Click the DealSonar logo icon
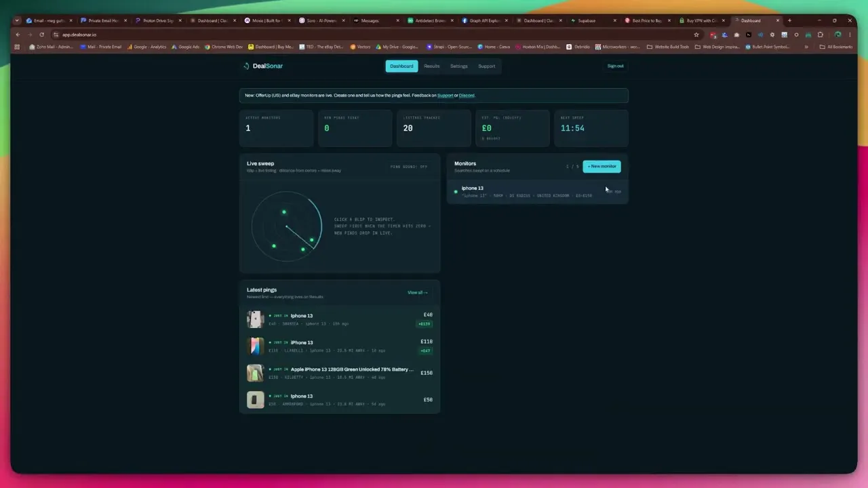Screen dimensions: 868x488 point(247,66)
